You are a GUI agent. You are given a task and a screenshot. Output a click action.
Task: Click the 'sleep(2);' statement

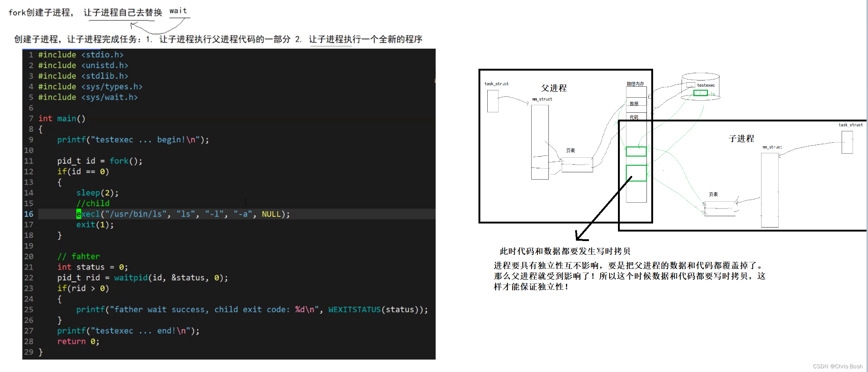[97, 192]
